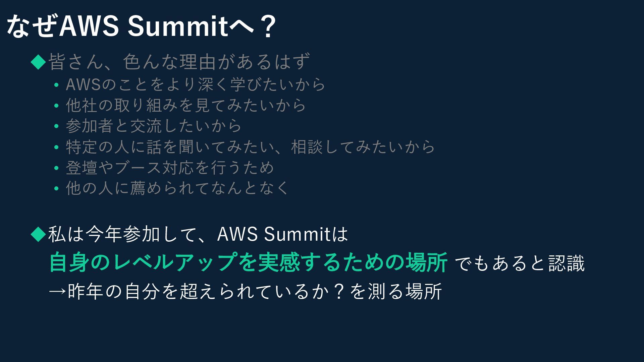Select the text 他の人に薦められてなんとなく

click(x=177, y=188)
